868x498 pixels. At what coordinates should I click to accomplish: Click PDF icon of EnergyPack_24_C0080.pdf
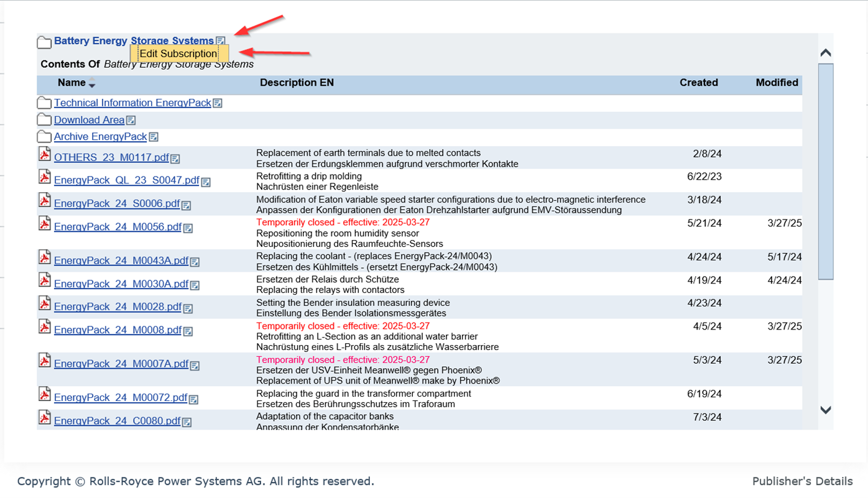click(x=45, y=417)
